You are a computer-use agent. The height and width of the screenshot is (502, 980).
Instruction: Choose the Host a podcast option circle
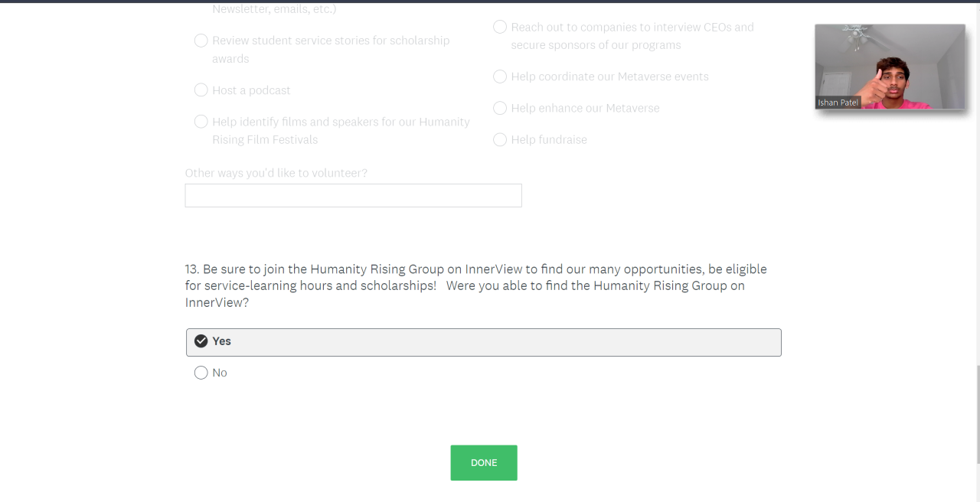201,90
